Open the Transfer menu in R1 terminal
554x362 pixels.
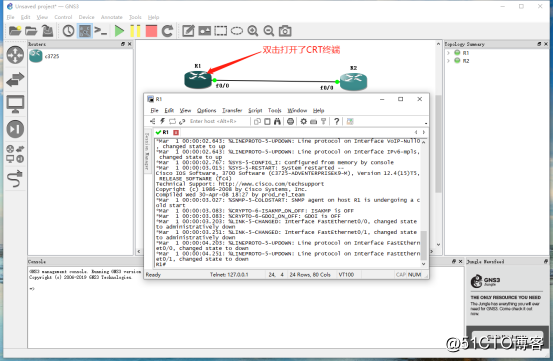click(232, 111)
